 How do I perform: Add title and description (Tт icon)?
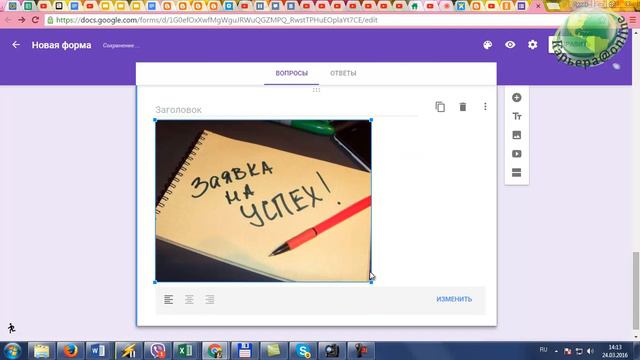517,116
